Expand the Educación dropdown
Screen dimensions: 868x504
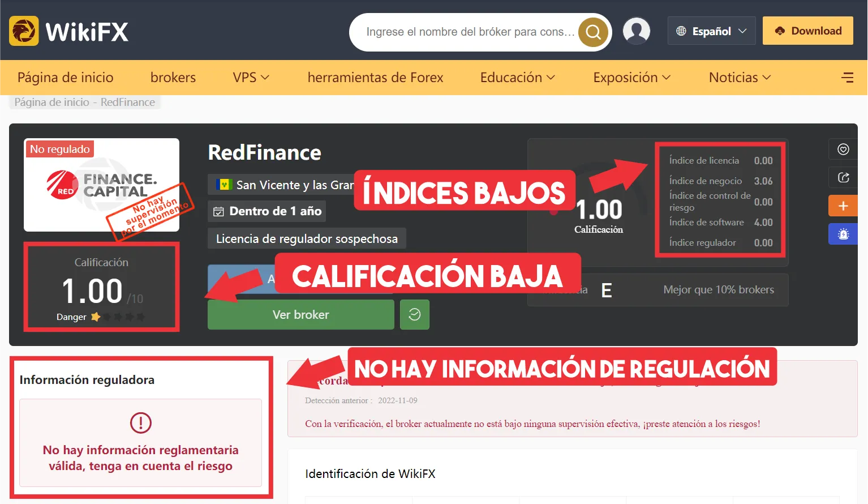pos(517,78)
